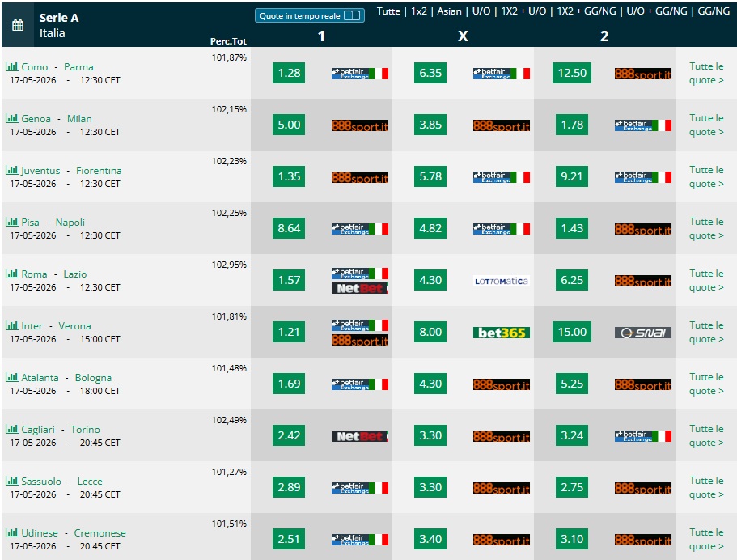
Task: Open the Lazio team link
Action: (x=75, y=274)
